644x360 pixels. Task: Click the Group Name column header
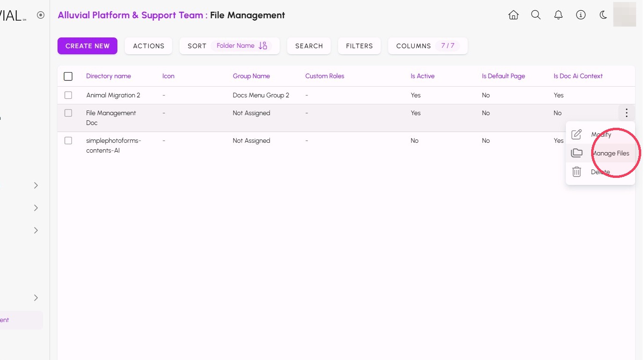251,76
